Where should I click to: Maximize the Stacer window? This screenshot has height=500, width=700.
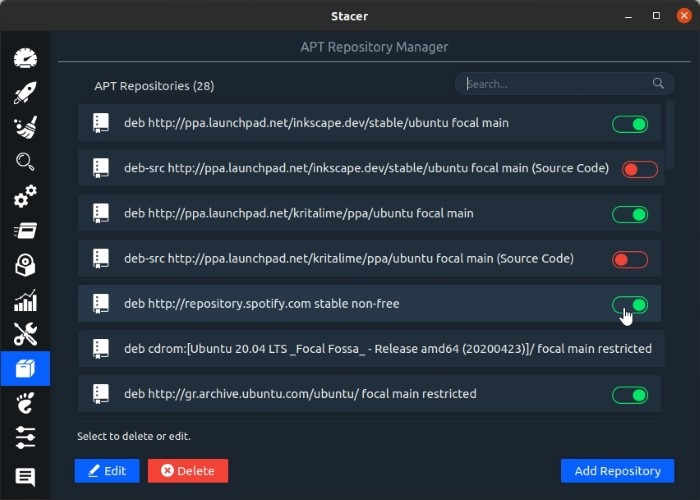click(x=656, y=16)
